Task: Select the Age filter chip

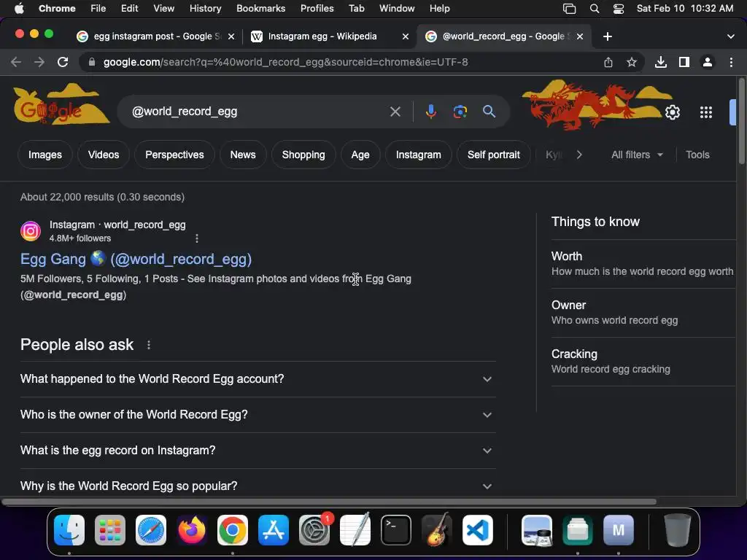Action: click(360, 155)
